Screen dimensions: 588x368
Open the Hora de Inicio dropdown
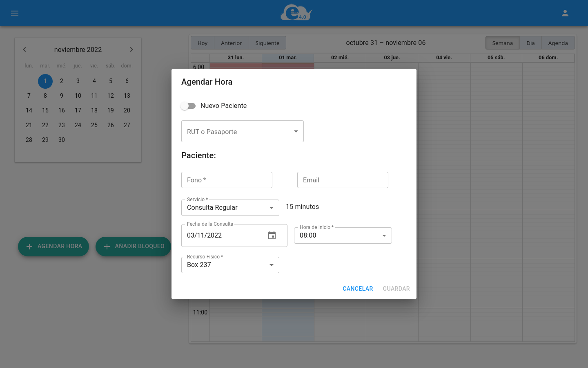click(384, 235)
